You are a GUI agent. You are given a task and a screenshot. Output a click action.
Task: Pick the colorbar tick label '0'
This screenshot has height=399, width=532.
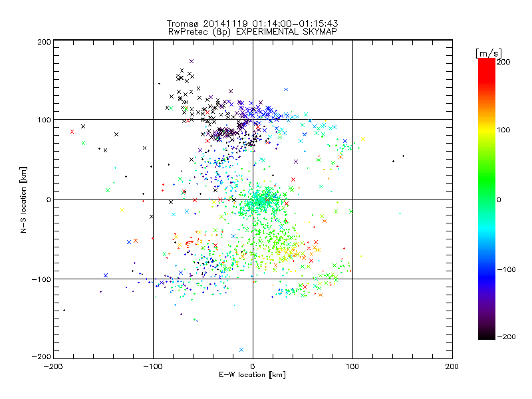[x=499, y=199]
